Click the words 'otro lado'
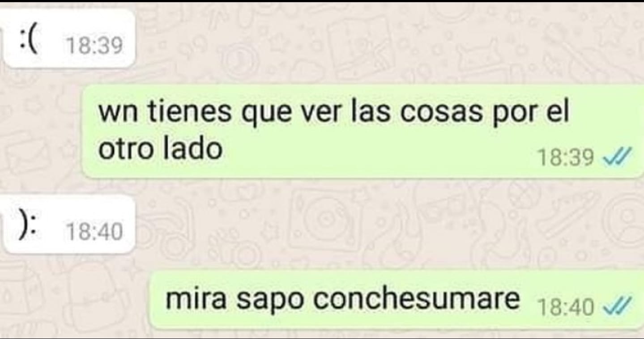 click(x=160, y=149)
